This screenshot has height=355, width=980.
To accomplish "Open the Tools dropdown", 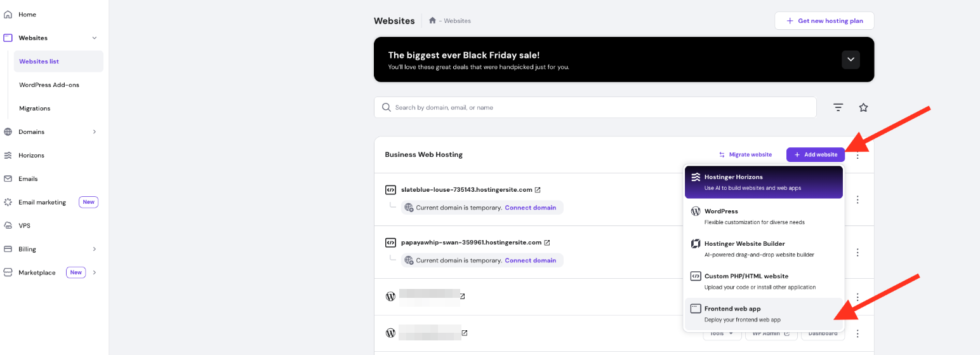I will pyautogui.click(x=722, y=333).
